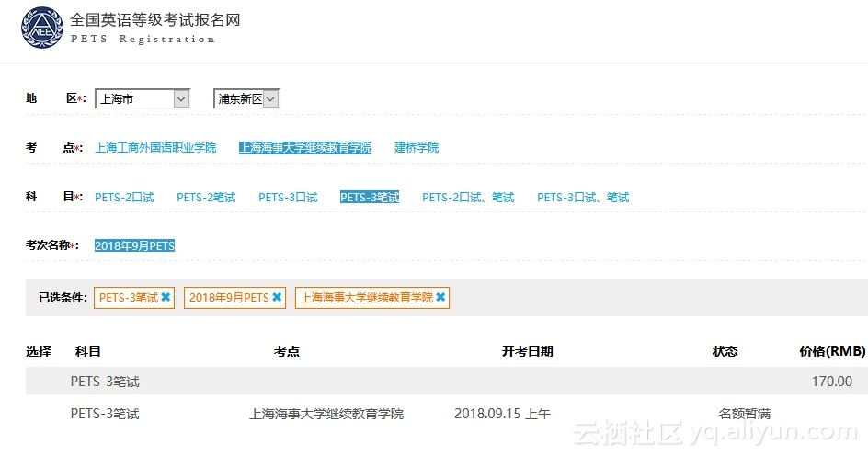Click the site title 全国英语等级考试报名网

[x=155, y=20]
